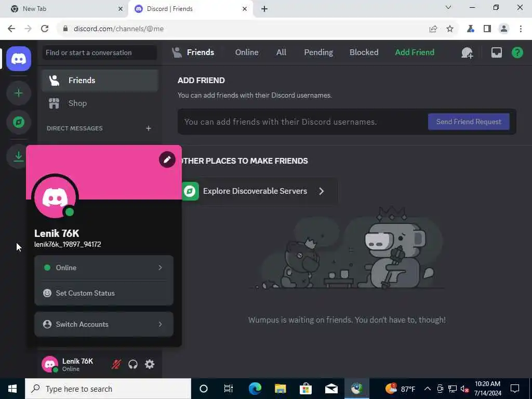The width and height of the screenshot is (532, 399).
Task: Open the notification center icon
Action: 515,389
